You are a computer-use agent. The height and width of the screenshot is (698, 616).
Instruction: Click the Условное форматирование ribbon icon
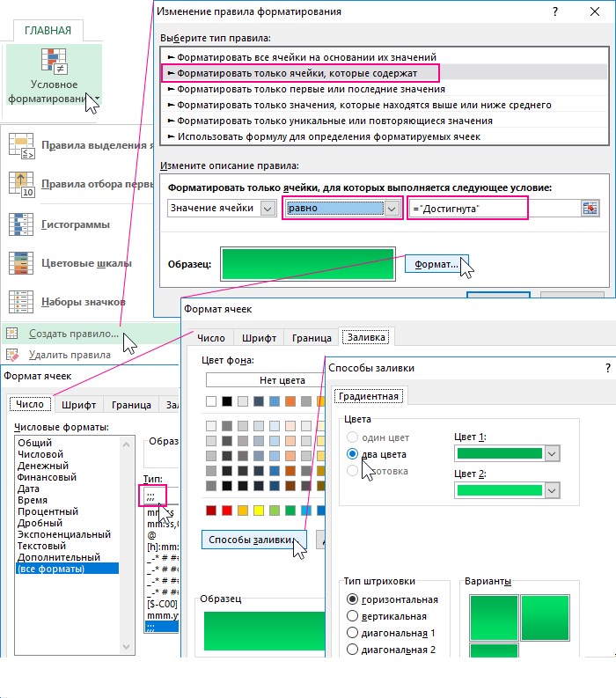coord(54,61)
